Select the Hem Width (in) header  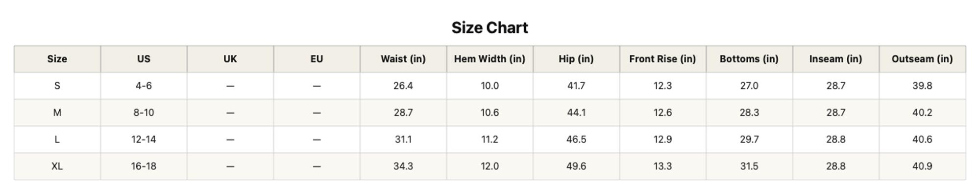(x=490, y=59)
